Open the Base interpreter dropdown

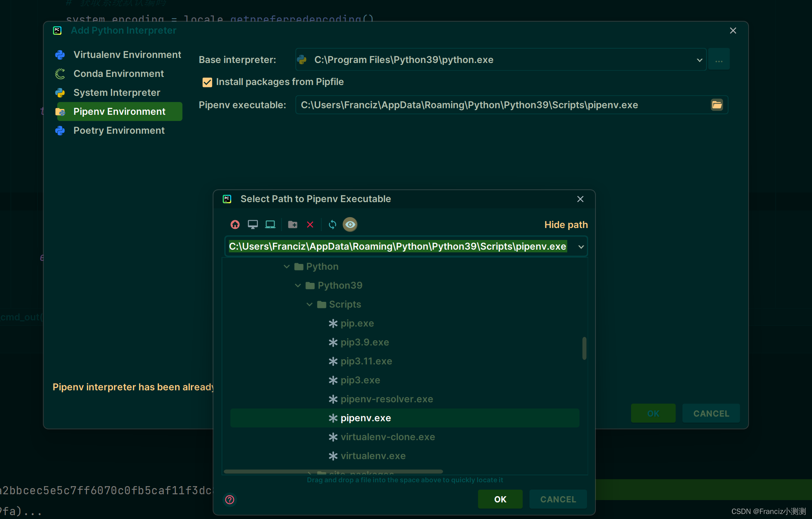[699, 60]
